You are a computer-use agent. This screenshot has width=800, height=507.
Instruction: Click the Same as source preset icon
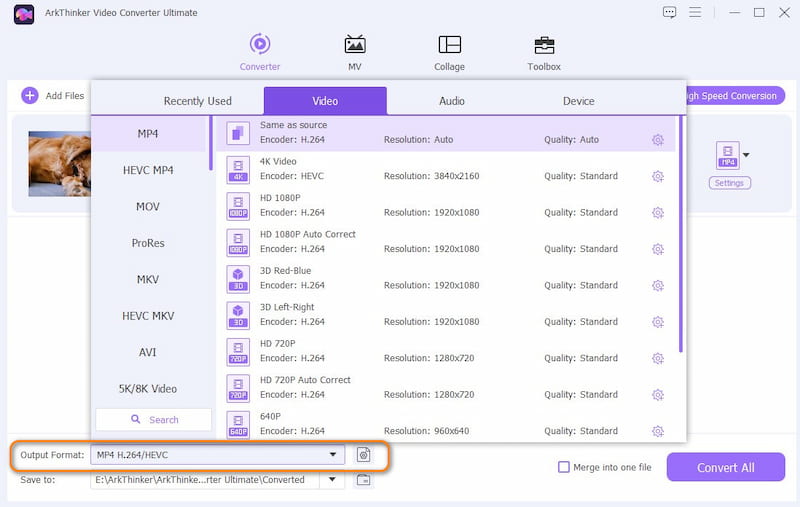tap(238, 133)
